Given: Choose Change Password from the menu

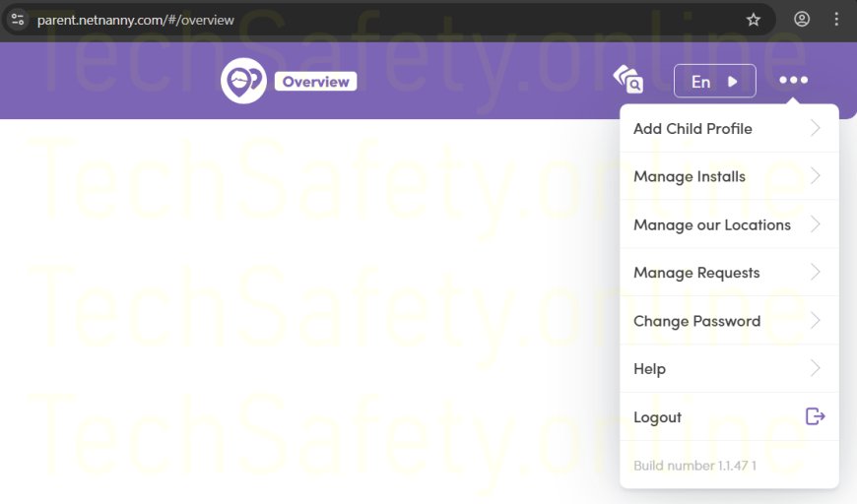Looking at the screenshot, I should [696, 321].
